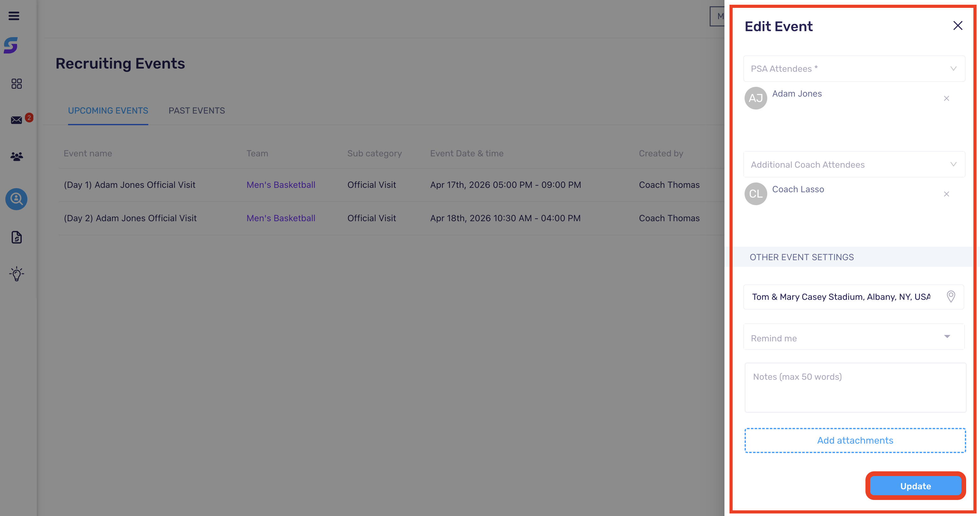Viewport: 980px width, 516px height.
Task: Open the recruiting search-person icon
Action: pyautogui.click(x=16, y=199)
